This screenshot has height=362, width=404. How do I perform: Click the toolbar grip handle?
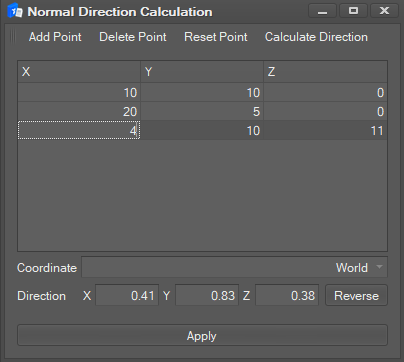pos(13,37)
